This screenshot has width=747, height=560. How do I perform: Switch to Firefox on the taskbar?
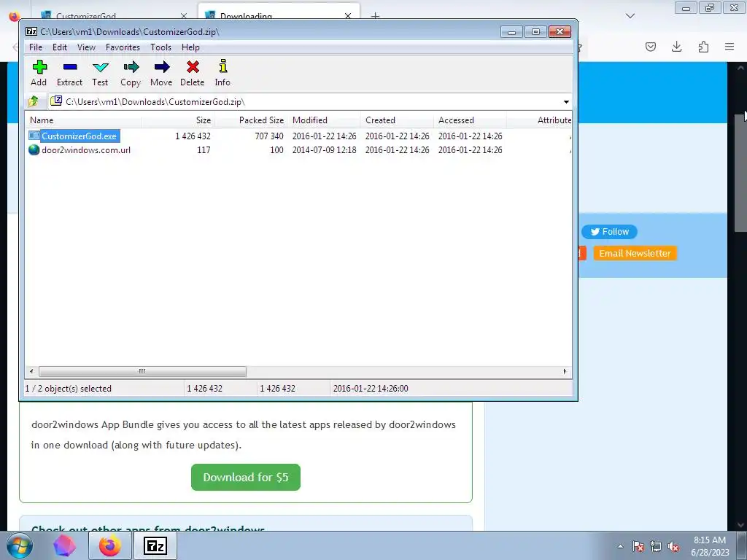tap(110, 545)
